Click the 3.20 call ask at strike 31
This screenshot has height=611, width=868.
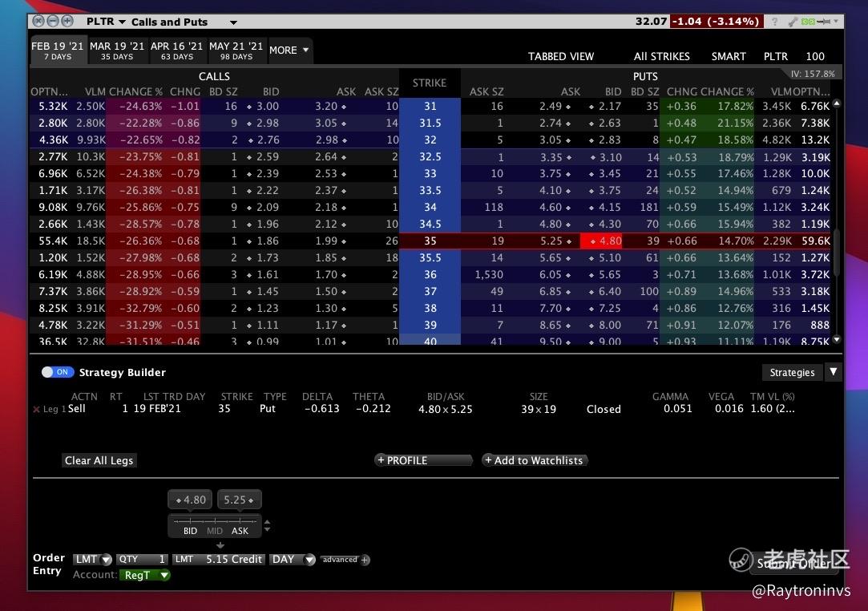(330, 107)
